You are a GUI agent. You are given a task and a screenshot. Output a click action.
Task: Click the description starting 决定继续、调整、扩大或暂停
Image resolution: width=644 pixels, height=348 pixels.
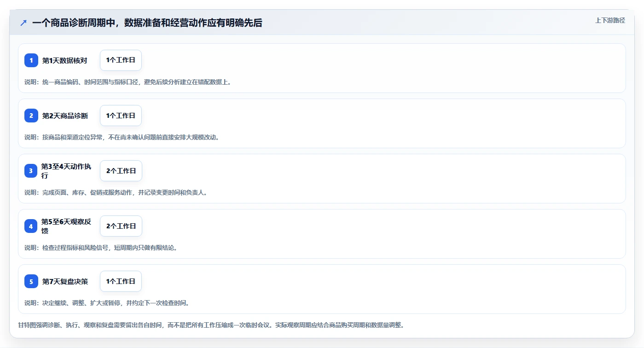point(107,303)
